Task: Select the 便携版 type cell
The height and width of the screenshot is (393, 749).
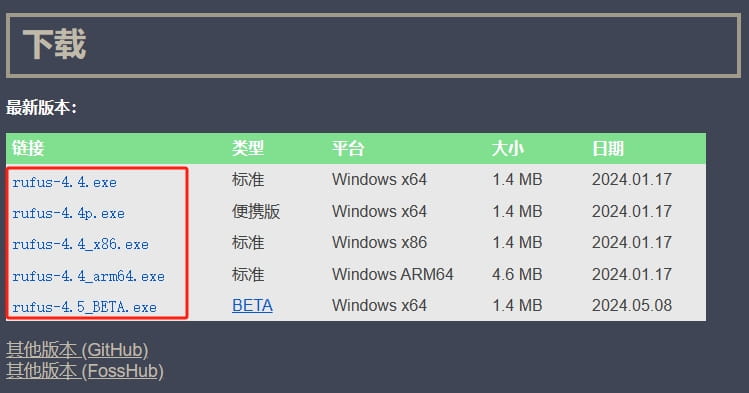Action: (x=256, y=211)
